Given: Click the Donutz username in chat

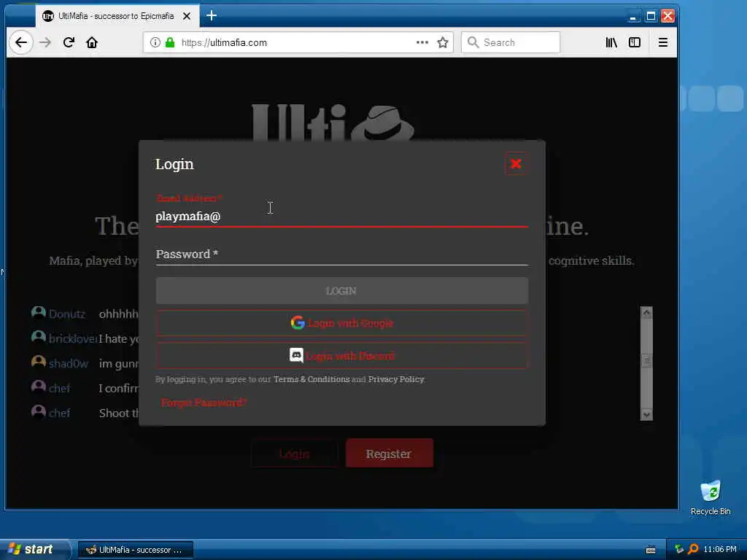Looking at the screenshot, I should pyautogui.click(x=67, y=314).
